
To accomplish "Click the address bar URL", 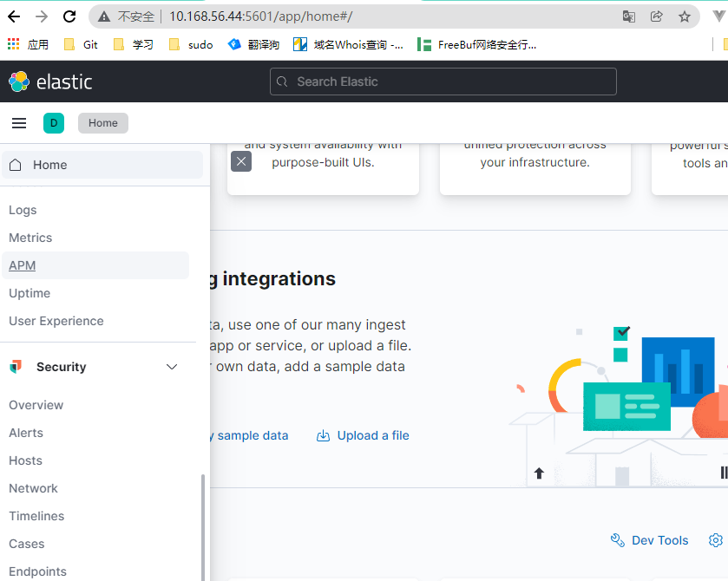I will (261, 16).
